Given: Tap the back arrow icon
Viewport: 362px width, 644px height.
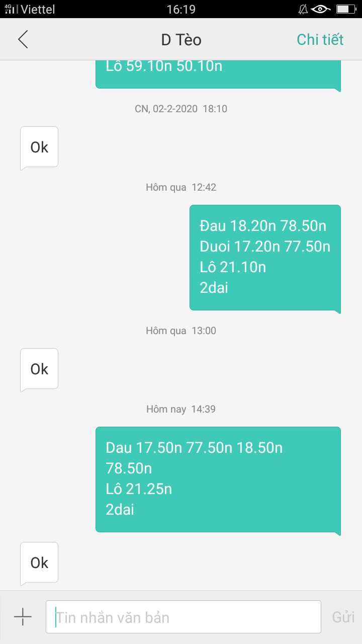Looking at the screenshot, I should (23, 39).
